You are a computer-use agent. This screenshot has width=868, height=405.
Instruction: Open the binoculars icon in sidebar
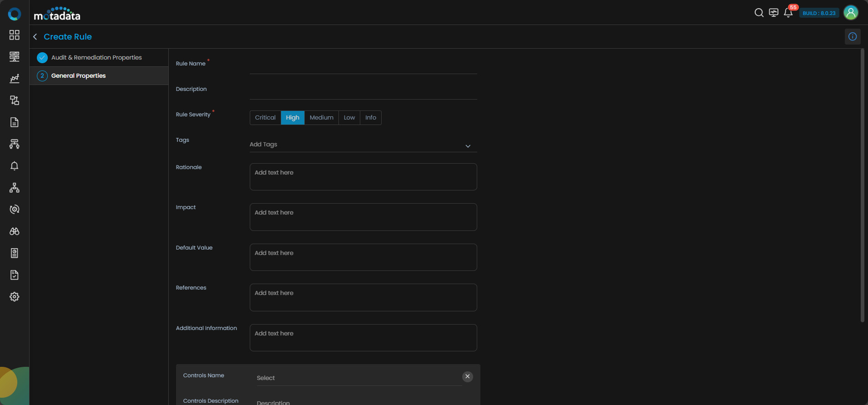(15, 231)
